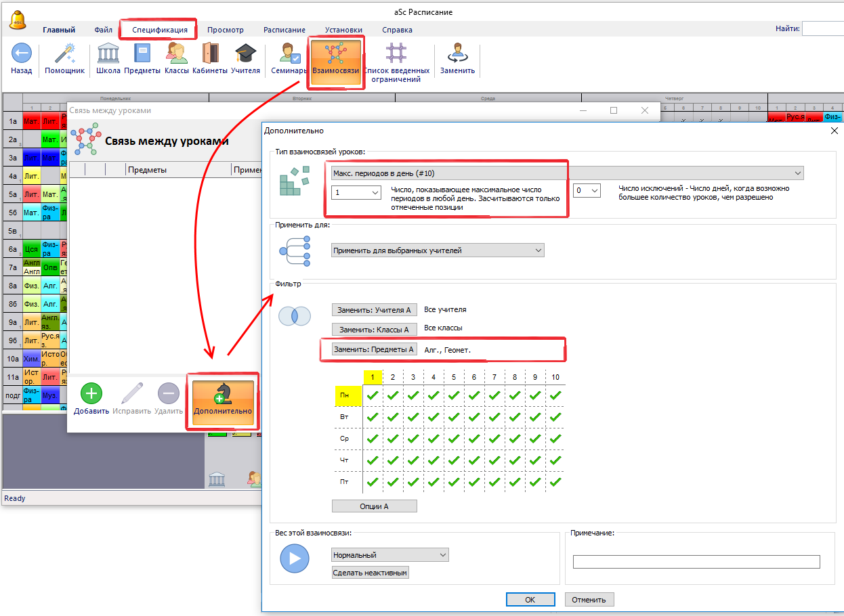Click Заменить: Предметы A button
The height and width of the screenshot is (616, 844).
(x=375, y=349)
